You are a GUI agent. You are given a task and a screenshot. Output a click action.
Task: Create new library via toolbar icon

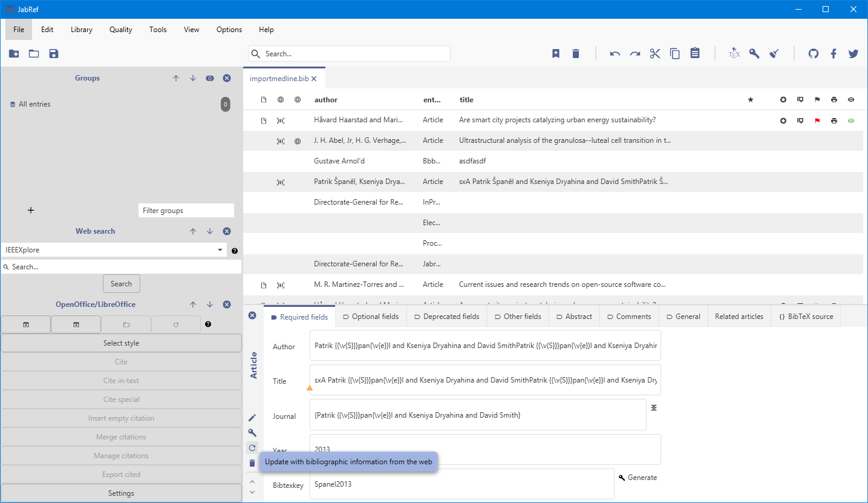pyautogui.click(x=14, y=54)
